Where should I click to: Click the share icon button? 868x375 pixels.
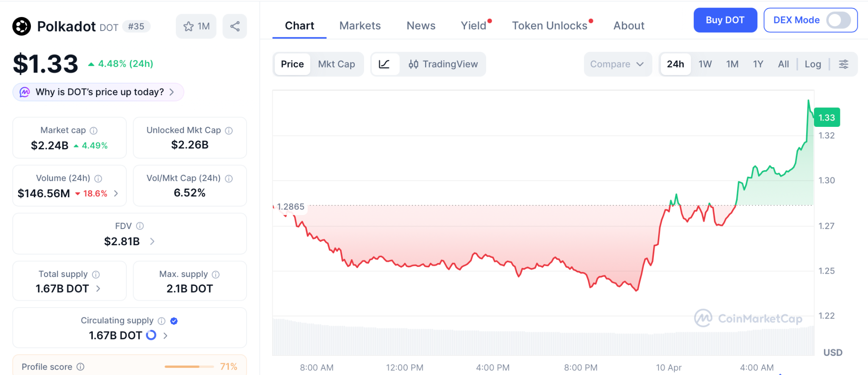(x=235, y=26)
